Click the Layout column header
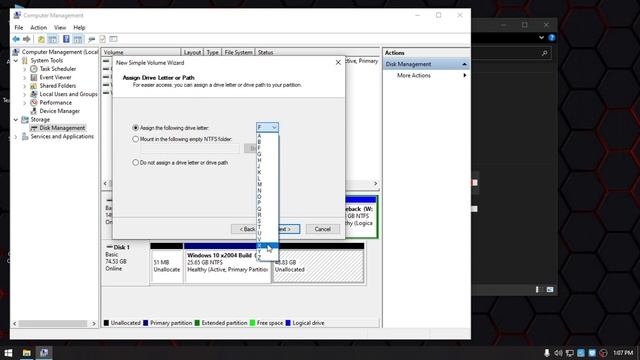 pos(192,52)
